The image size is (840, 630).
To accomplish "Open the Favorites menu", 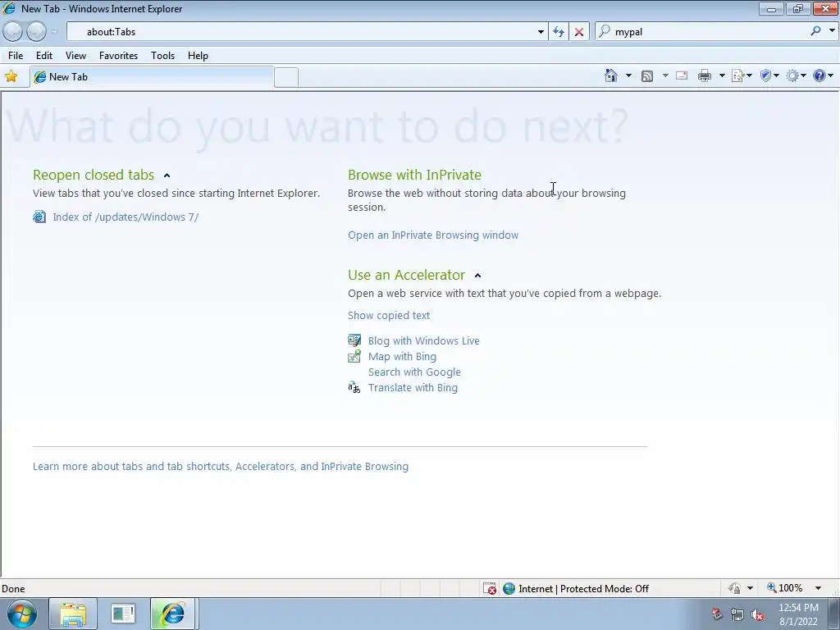I will point(118,56).
